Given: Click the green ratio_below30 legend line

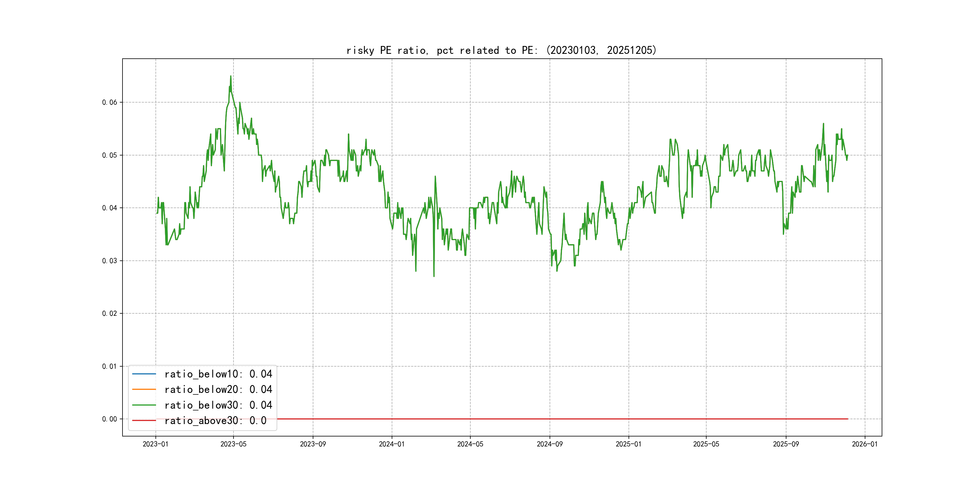Looking at the screenshot, I should coord(144,405).
